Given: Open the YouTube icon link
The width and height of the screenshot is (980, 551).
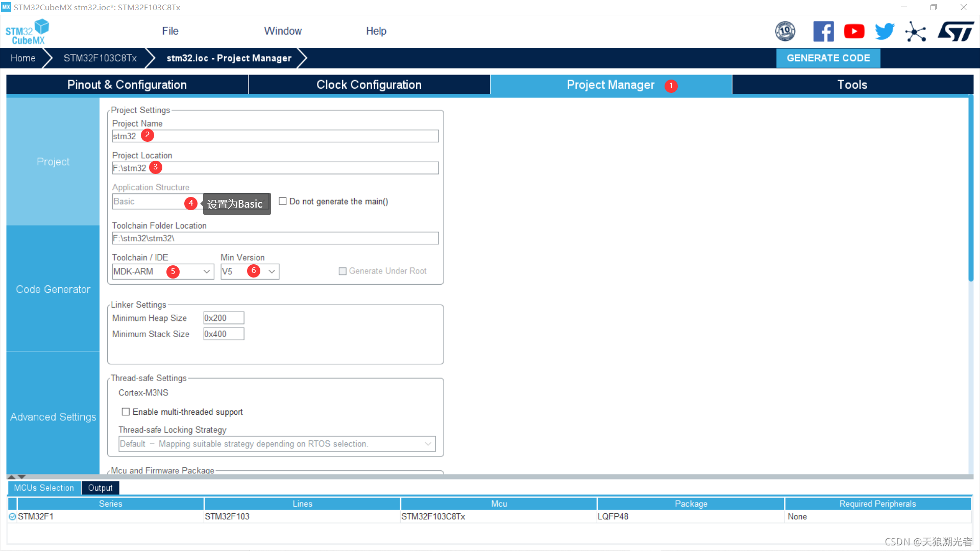Looking at the screenshot, I should tap(854, 32).
